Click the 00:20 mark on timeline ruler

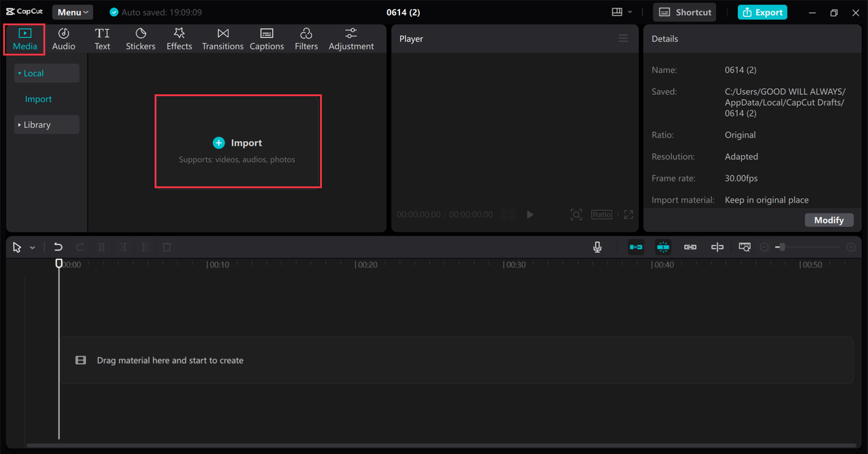click(x=367, y=265)
